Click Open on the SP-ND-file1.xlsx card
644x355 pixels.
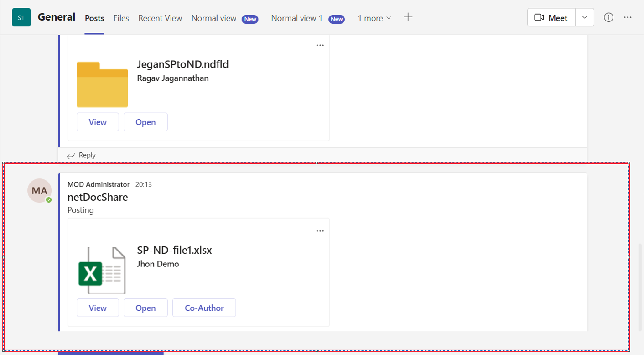(x=145, y=308)
